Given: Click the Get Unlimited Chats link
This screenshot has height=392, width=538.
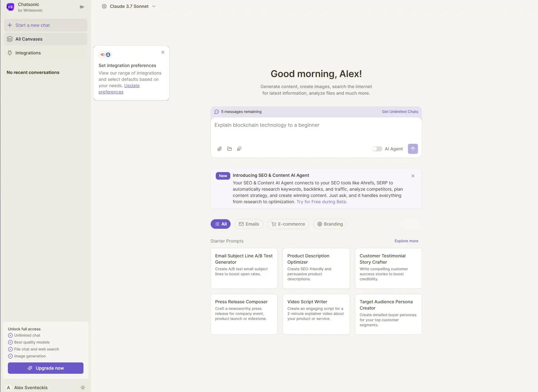Looking at the screenshot, I should coord(400,112).
